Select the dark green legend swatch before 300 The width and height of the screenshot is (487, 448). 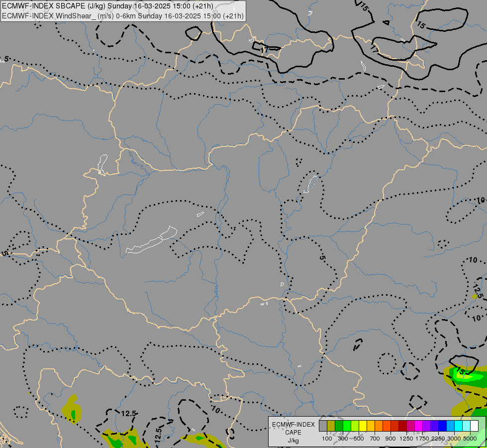click(x=339, y=426)
